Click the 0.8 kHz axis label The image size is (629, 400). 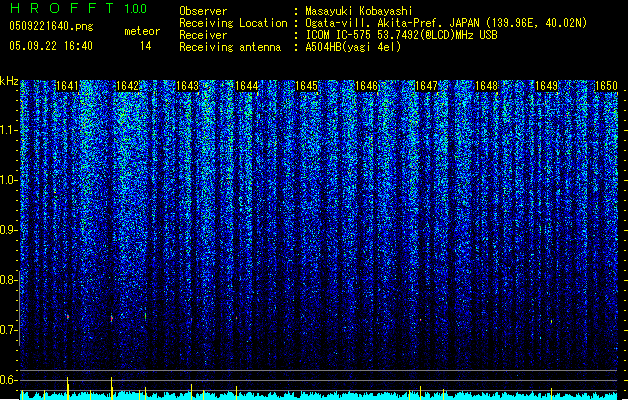9,280
